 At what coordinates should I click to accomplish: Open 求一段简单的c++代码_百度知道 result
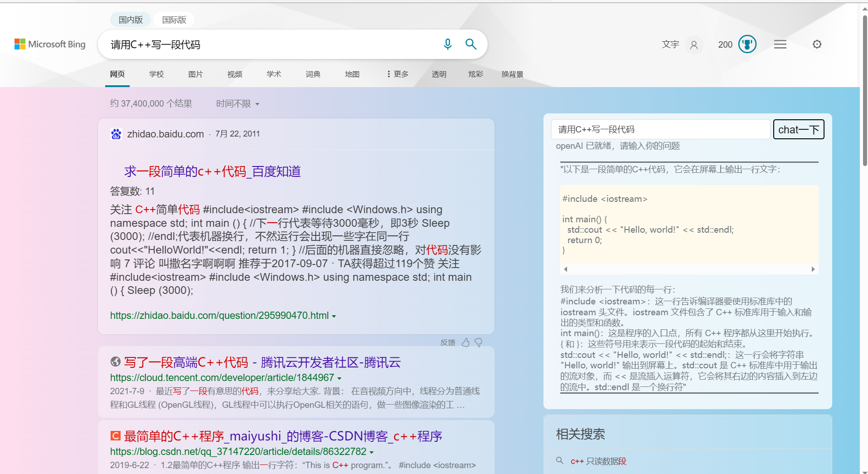213,171
